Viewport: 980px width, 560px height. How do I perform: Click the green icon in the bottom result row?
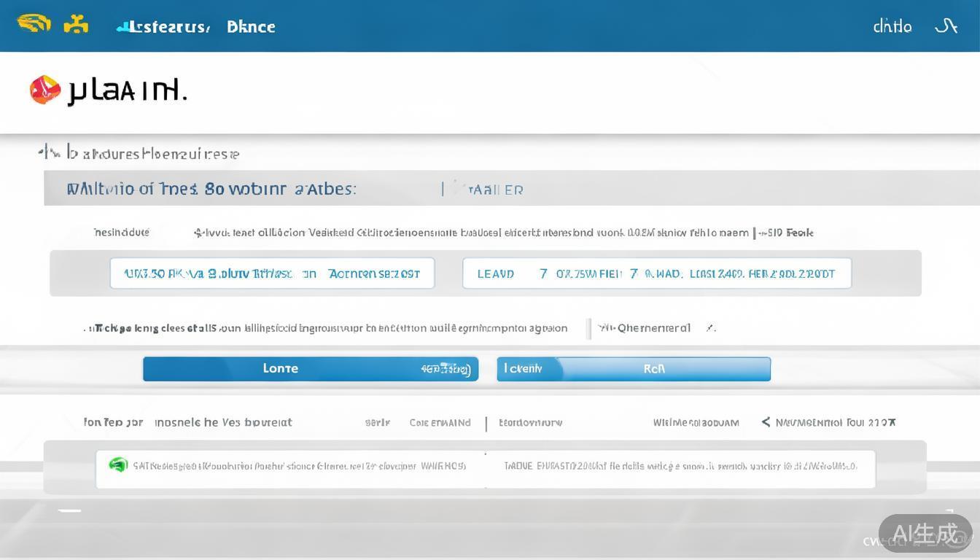click(x=118, y=465)
